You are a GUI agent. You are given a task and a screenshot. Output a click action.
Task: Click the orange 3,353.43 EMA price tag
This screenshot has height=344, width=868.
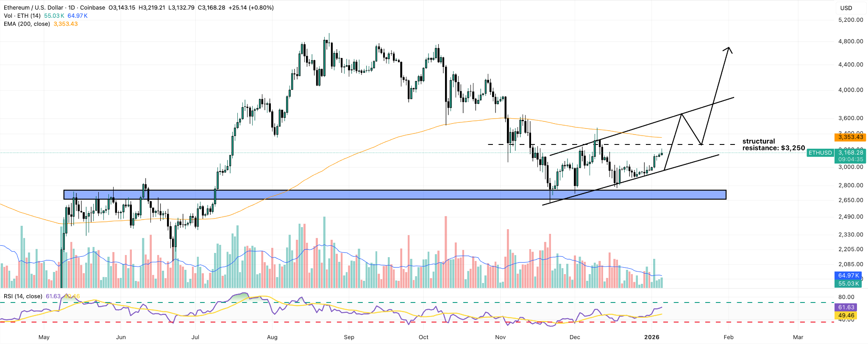click(x=850, y=137)
